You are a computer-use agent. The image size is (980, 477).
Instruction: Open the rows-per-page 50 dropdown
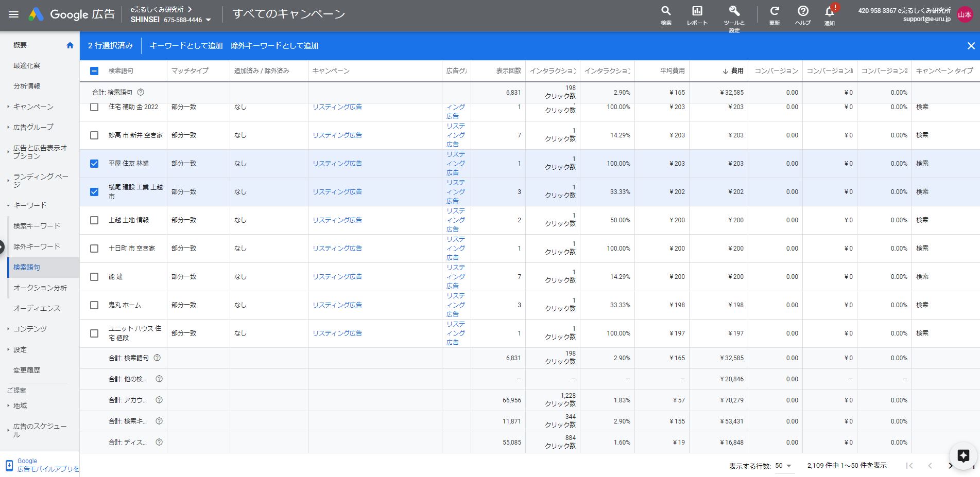click(783, 466)
